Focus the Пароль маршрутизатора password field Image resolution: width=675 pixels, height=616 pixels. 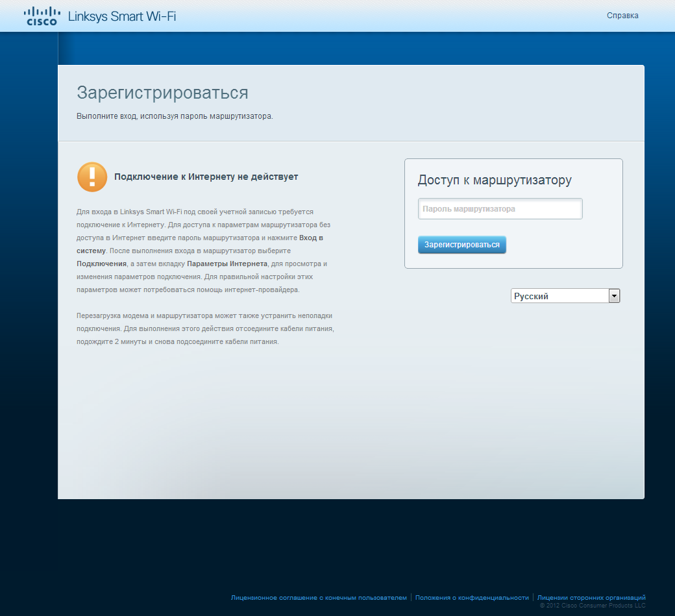[x=500, y=209]
